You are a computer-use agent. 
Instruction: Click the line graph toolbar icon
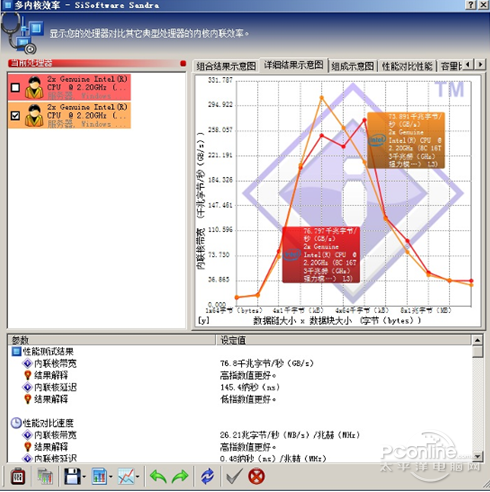126,476
